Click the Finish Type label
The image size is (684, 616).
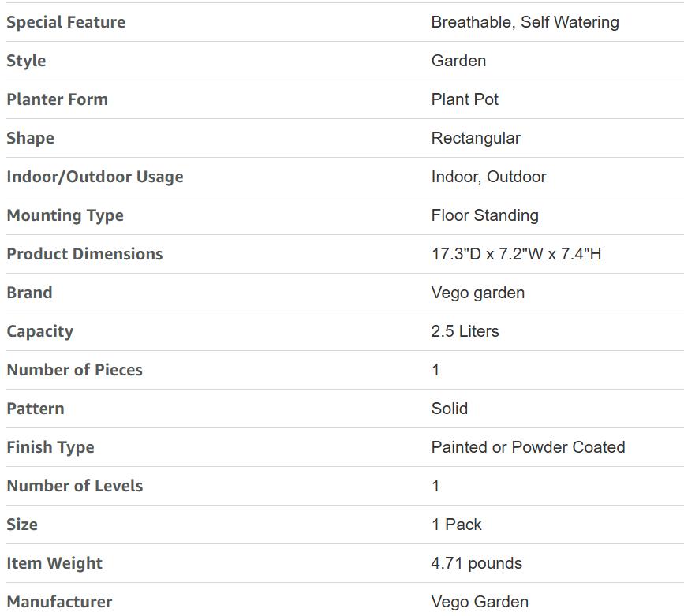click(50, 447)
